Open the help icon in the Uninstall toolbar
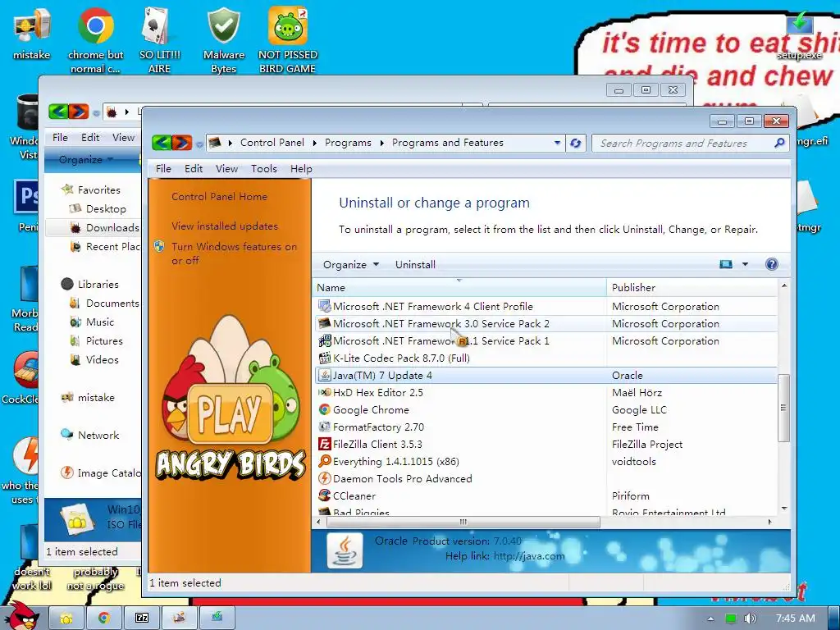The image size is (840, 630). (771, 264)
